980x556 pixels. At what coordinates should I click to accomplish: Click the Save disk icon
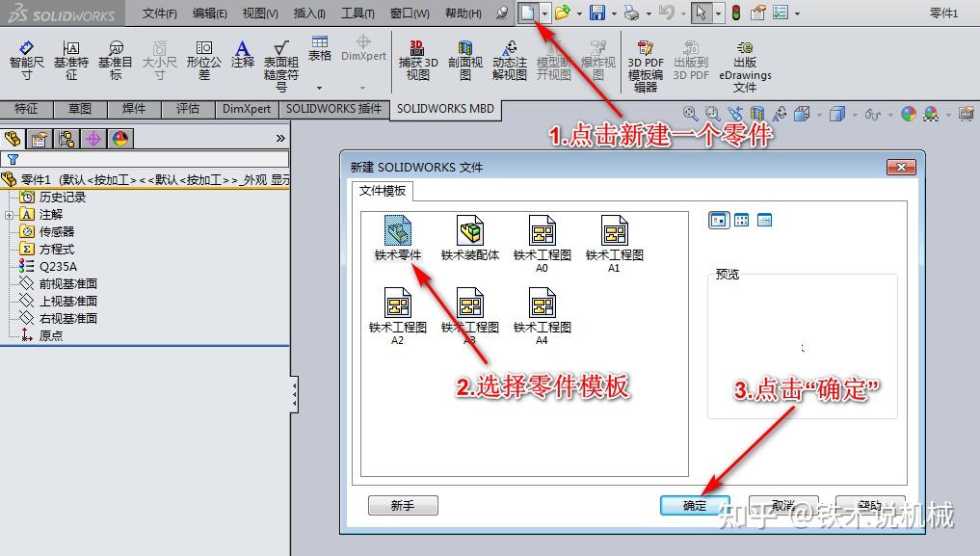coord(597,13)
